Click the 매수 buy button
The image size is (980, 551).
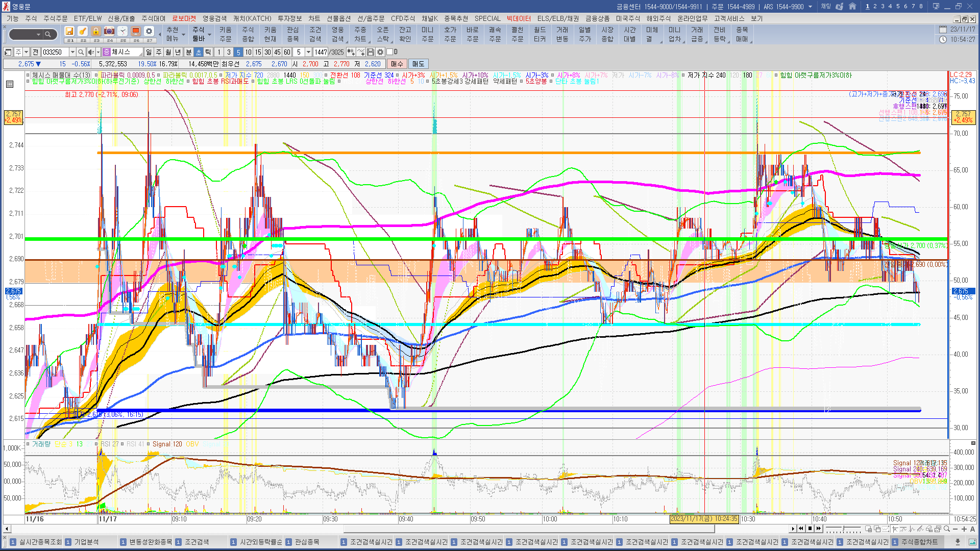[x=397, y=64]
